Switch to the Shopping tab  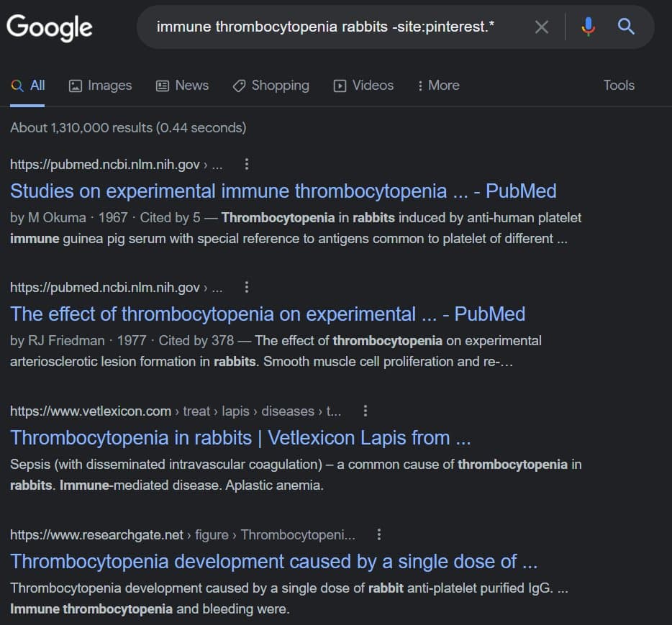pyautogui.click(x=271, y=86)
